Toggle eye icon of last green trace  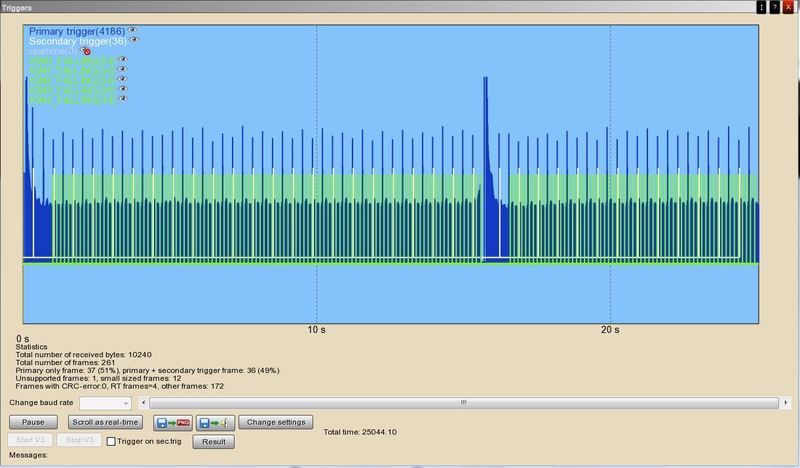[x=124, y=99]
